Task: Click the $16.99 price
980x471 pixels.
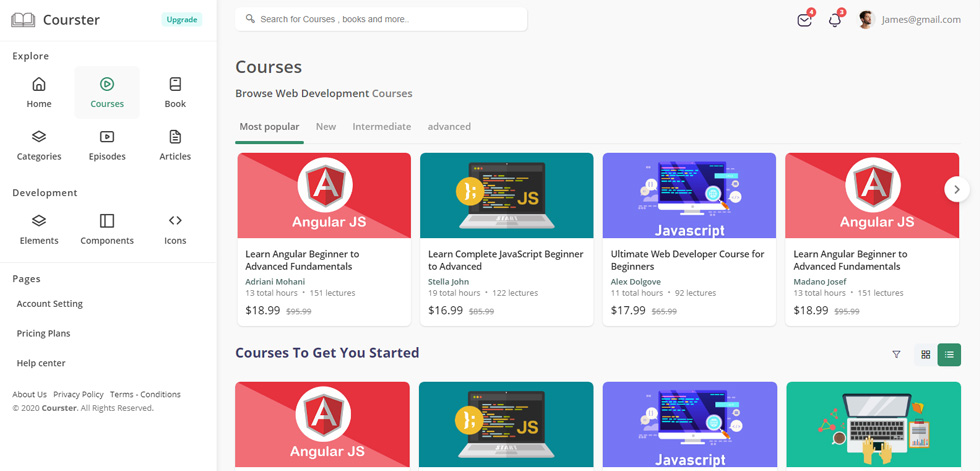Action: 446,310
